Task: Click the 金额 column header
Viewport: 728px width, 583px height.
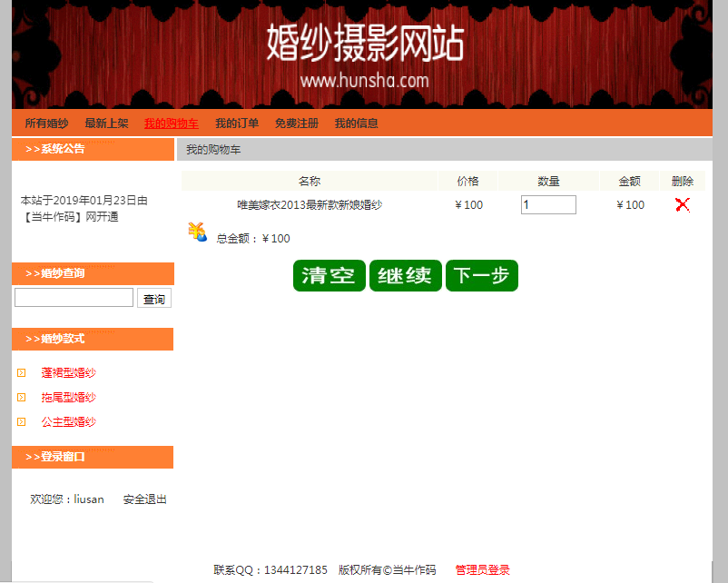Action: click(x=630, y=182)
